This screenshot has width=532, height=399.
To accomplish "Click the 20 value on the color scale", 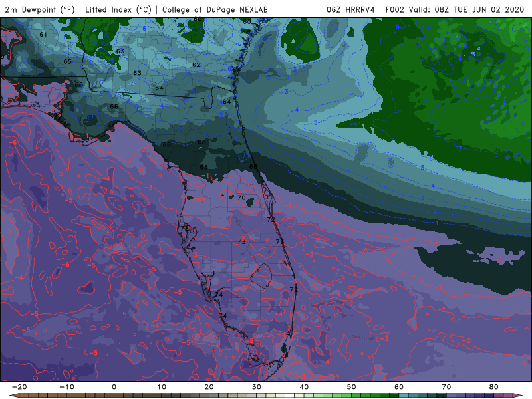I will 209,387.
